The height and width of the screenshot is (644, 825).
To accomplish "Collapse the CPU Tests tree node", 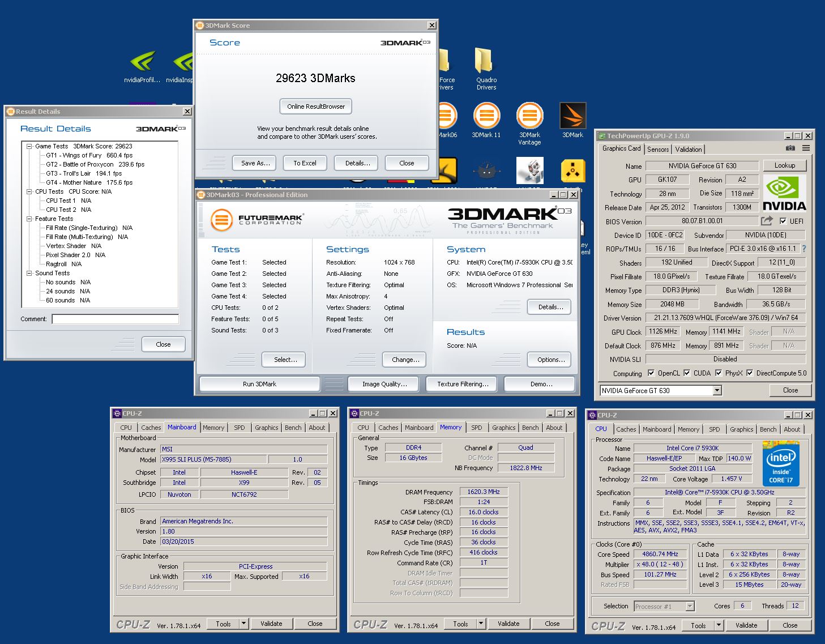I will [x=29, y=191].
